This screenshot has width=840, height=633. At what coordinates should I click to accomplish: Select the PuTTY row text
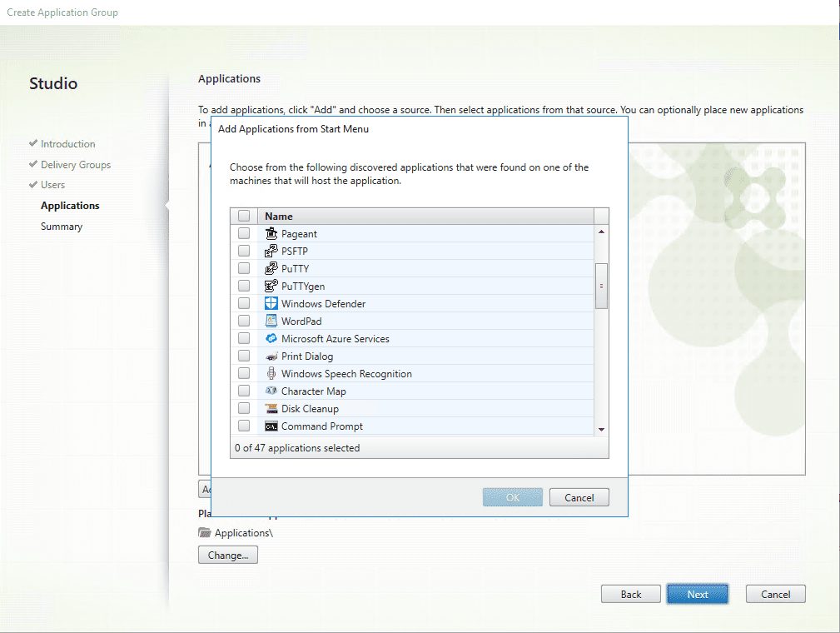(x=295, y=268)
